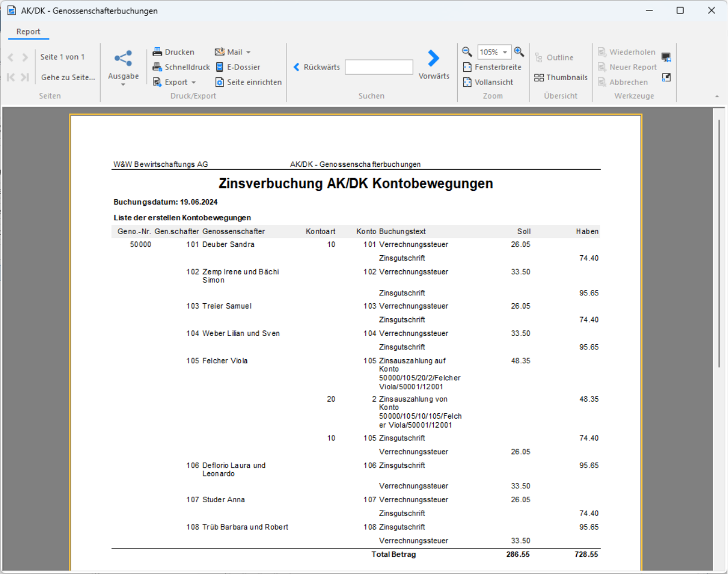Click the Total Betrag label
The width and height of the screenshot is (728, 574).
pyautogui.click(x=394, y=555)
